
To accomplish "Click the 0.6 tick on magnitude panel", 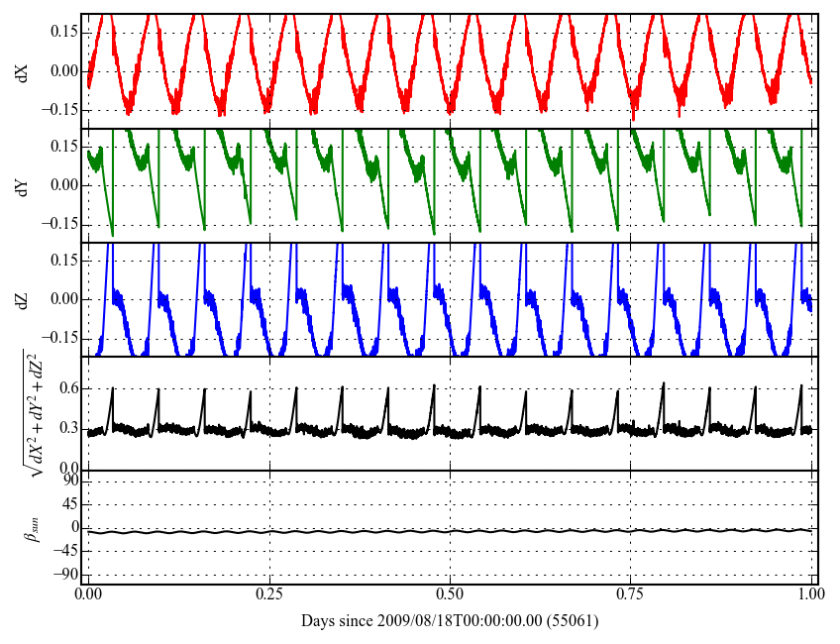I will pos(67,389).
